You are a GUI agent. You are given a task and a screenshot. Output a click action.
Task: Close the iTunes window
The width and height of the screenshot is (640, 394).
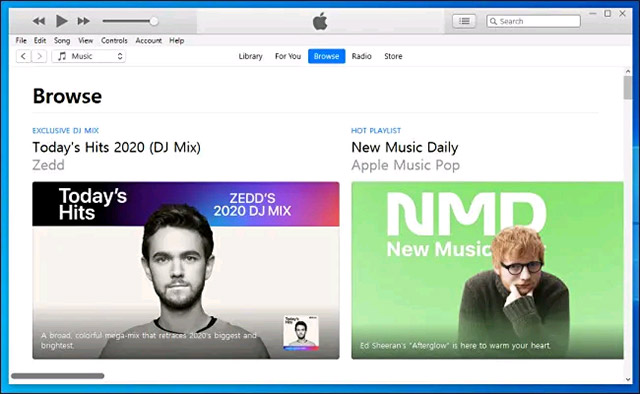622,14
